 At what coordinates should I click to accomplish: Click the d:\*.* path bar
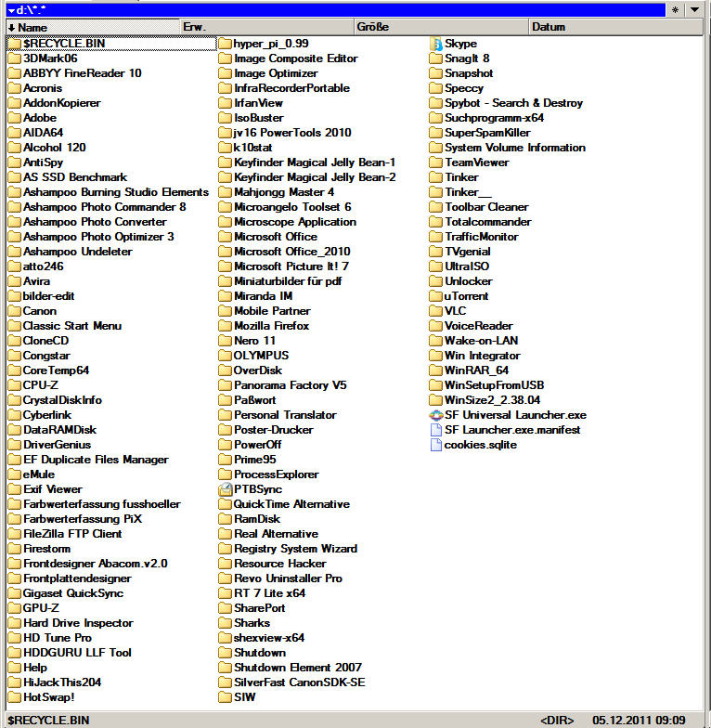(336, 9)
